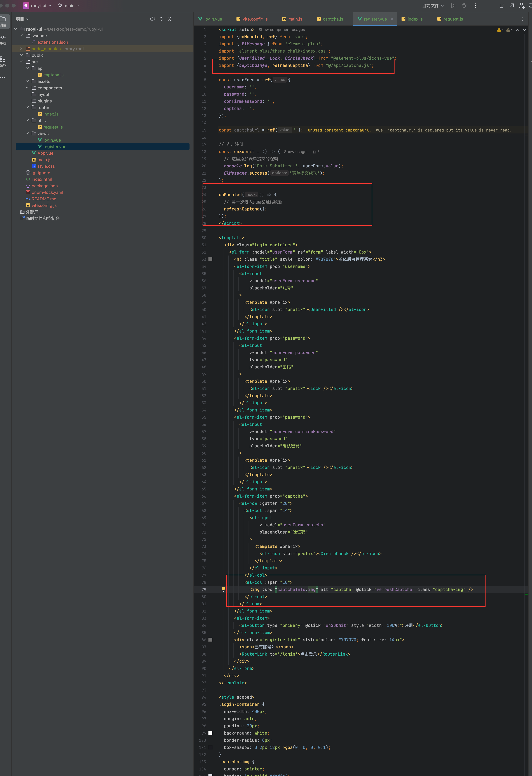Open the 当前文件 run configuration dropdown
Viewport: 532px width, 776px height.
(433, 6)
